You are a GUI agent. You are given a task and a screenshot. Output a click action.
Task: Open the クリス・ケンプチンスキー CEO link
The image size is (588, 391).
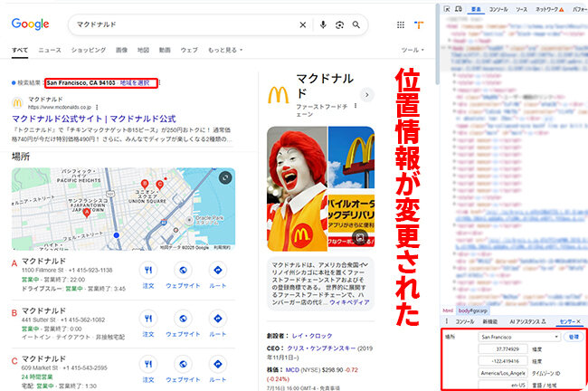pyautogui.click(x=321, y=348)
